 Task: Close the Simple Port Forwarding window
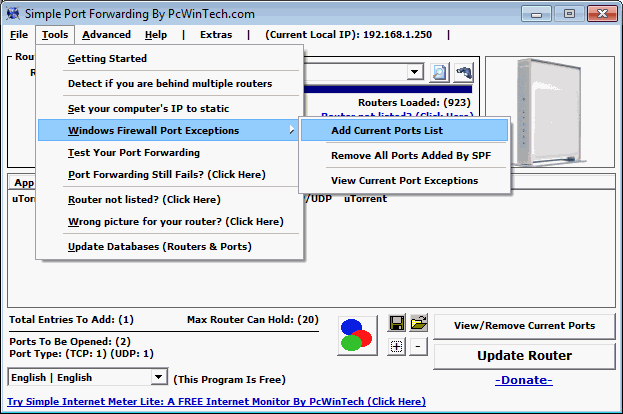point(602,14)
